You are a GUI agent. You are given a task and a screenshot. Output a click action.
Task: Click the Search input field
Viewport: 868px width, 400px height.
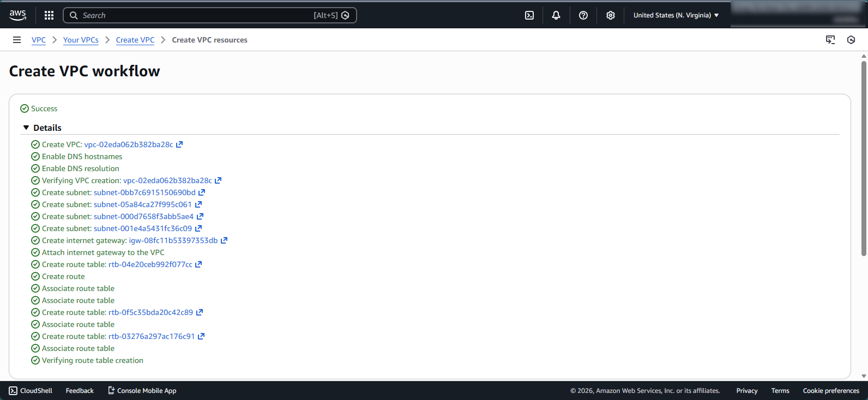(210, 15)
